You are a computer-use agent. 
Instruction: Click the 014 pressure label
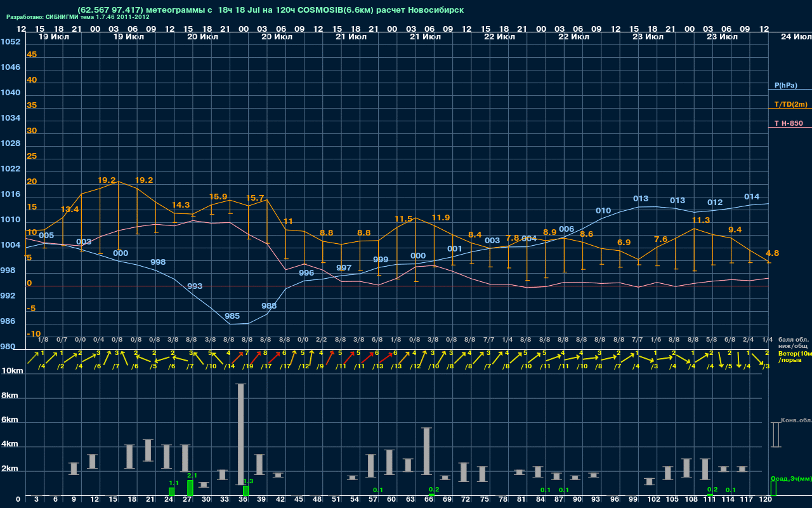pos(752,197)
